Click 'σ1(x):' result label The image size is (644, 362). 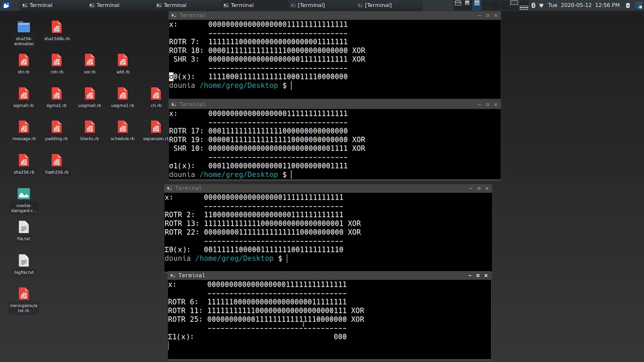[x=182, y=166]
